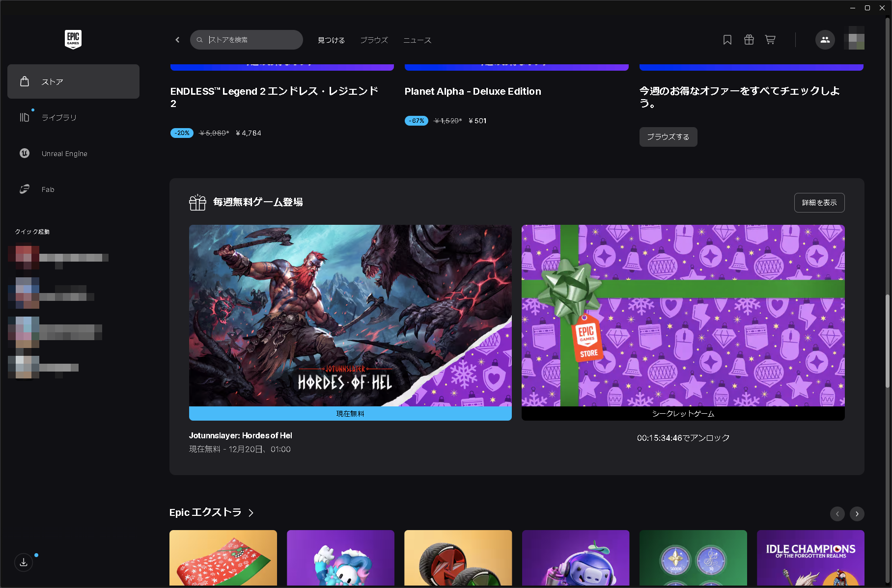Click the free games gift icon
892x588 pixels.
(x=197, y=202)
